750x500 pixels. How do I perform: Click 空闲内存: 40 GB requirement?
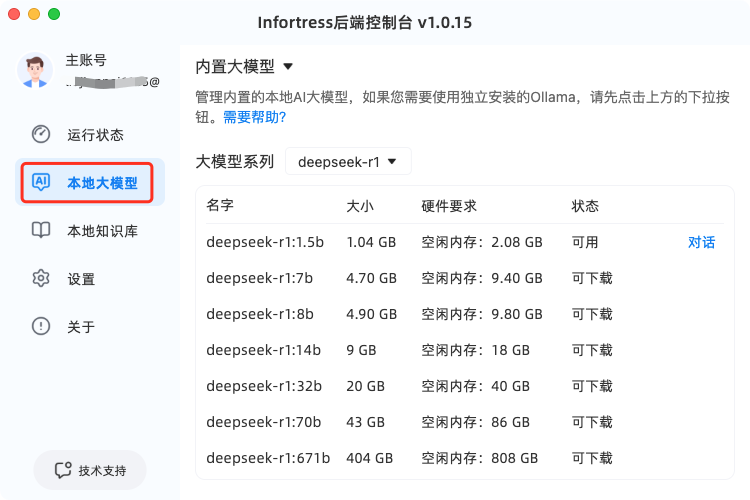tap(475, 386)
